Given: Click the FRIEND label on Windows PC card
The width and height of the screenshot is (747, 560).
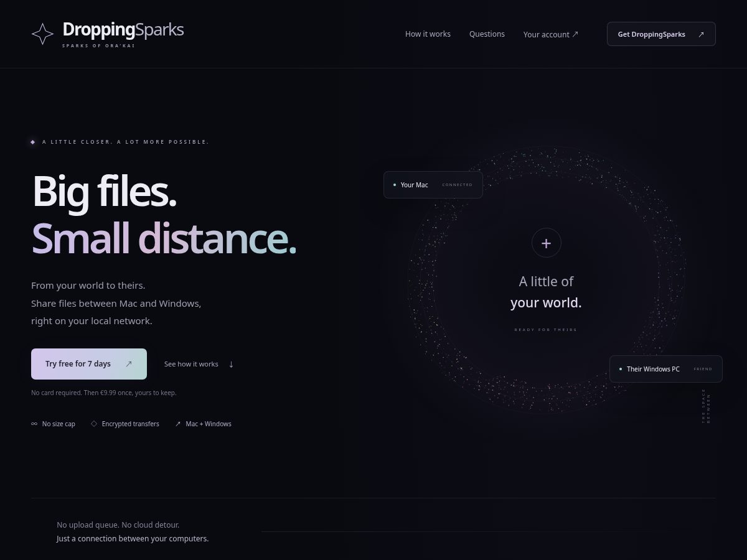Looking at the screenshot, I should click(x=703, y=369).
